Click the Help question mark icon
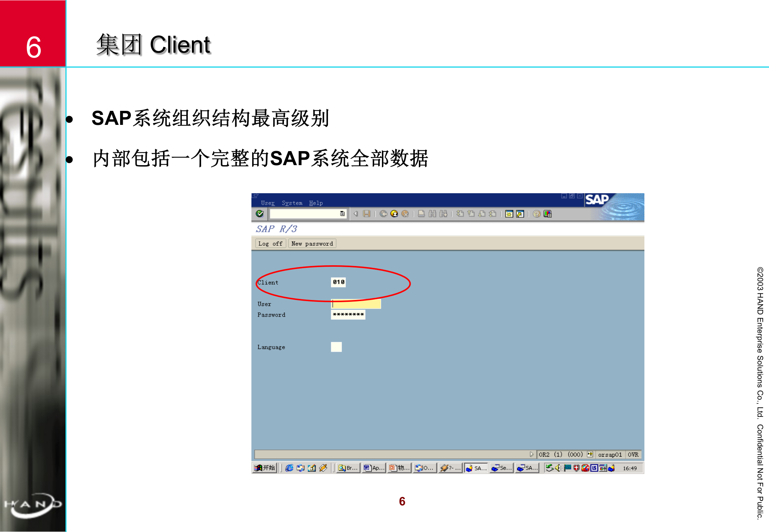 [x=536, y=214]
